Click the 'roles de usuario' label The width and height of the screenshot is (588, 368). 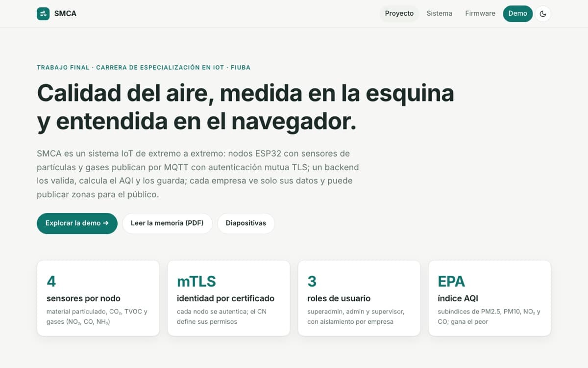point(339,298)
